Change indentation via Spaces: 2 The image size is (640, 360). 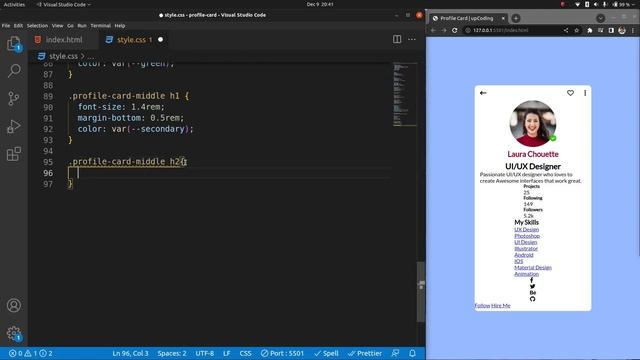(172, 353)
